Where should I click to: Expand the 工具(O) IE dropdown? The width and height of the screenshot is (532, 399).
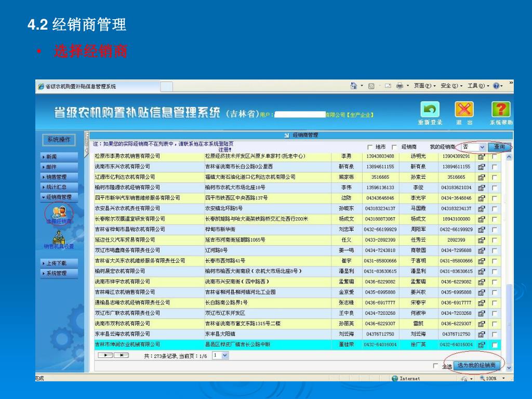[x=478, y=86]
